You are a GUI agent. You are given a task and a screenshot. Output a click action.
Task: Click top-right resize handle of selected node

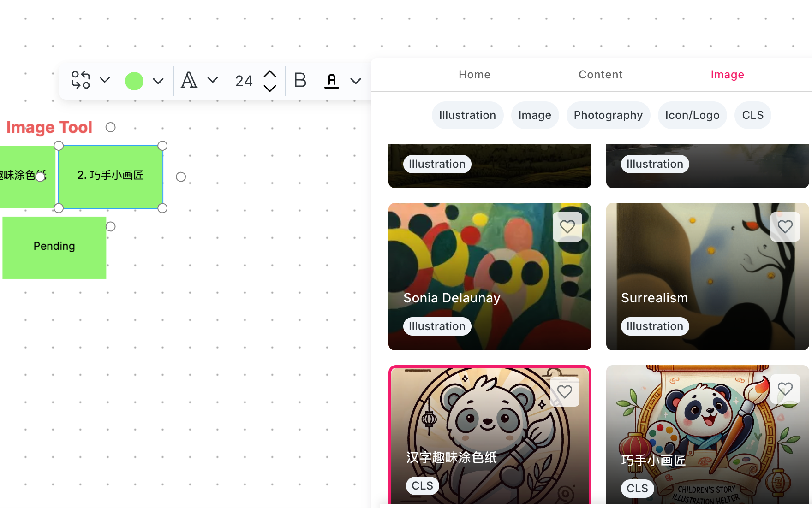[162, 146]
